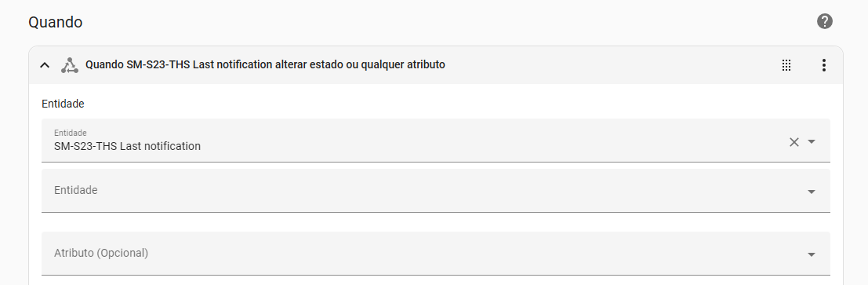
Task: Click the Entidade placeholder in second field
Action: point(76,190)
